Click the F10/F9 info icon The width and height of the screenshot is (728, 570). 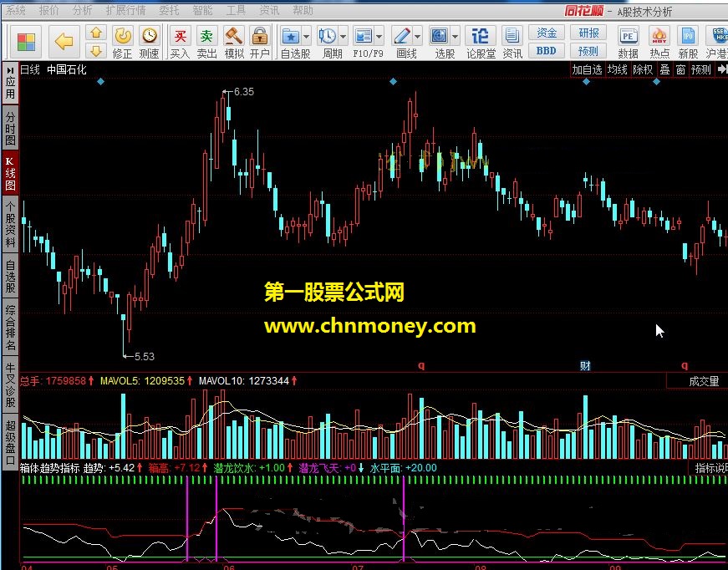coord(363,36)
